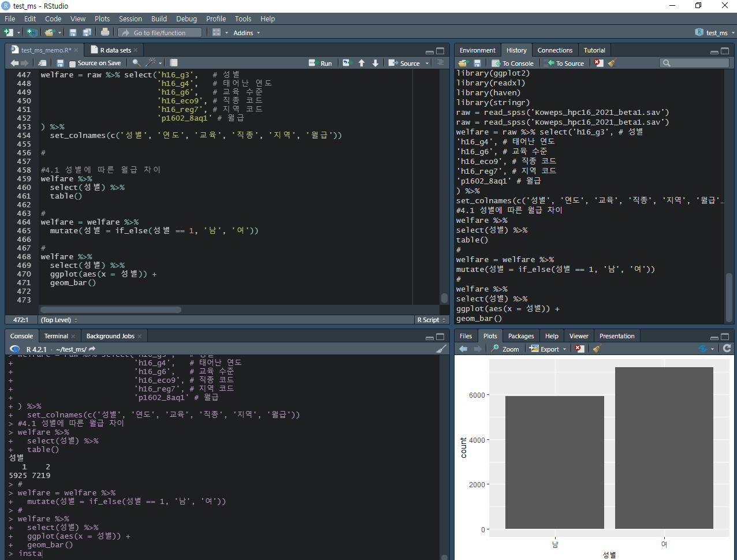
Task: Create a new project via the toolbar icon
Action: coord(32,33)
